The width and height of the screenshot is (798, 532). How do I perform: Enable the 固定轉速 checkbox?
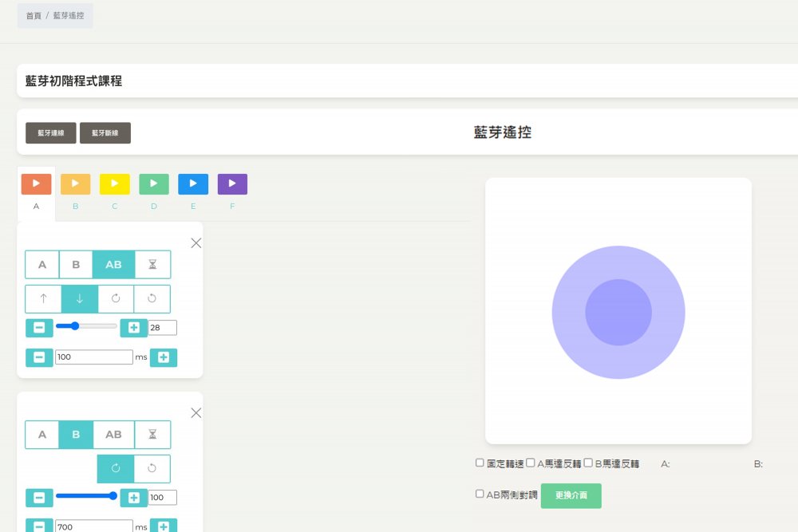coord(480,463)
